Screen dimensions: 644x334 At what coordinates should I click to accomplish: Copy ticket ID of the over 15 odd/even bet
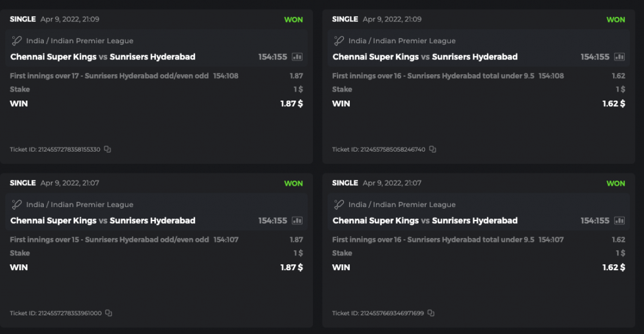(x=108, y=313)
